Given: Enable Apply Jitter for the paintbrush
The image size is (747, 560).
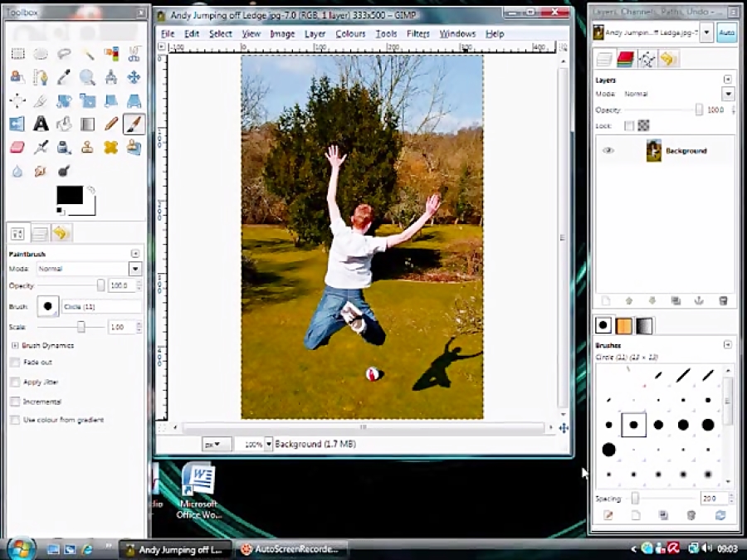Looking at the screenshot, I should (14, 381).
